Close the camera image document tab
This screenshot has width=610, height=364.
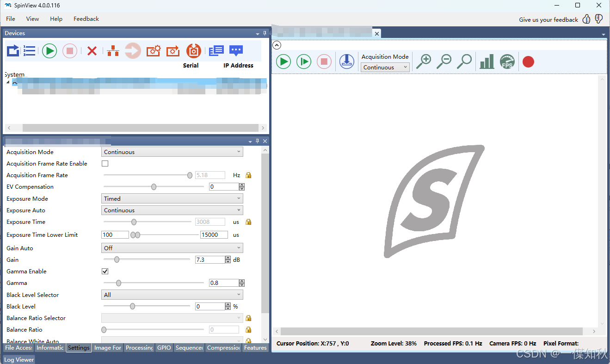(x=377, y=33)
